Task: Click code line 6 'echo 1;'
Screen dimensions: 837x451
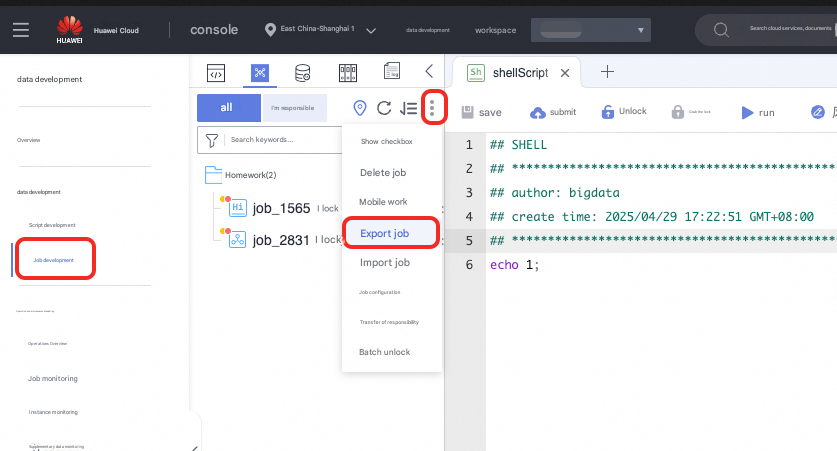Action: point(515,265)
